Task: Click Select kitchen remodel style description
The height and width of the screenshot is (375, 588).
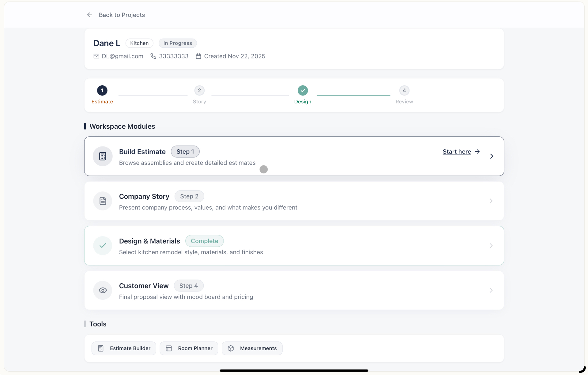Action: point(191,252)
